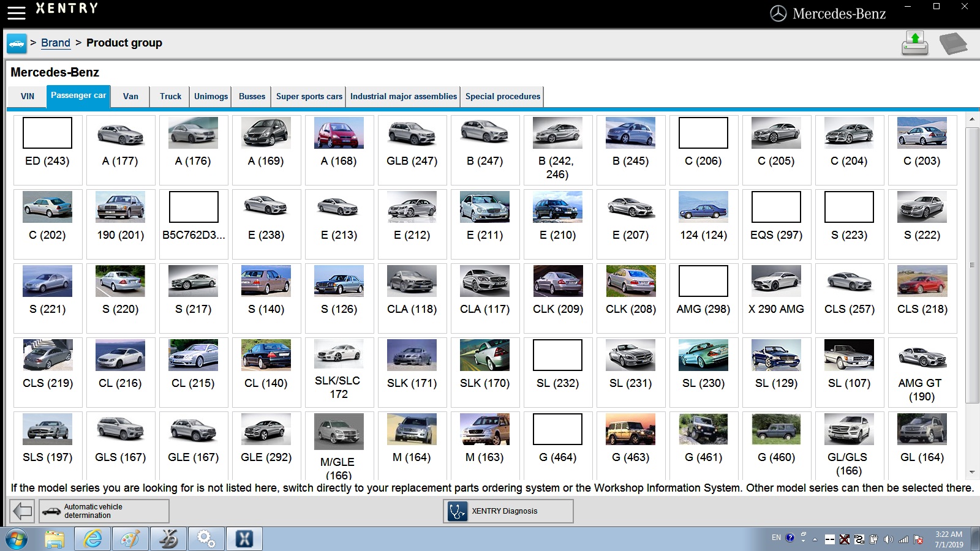Go back to Brand breadcrumb link

point(56,43)
